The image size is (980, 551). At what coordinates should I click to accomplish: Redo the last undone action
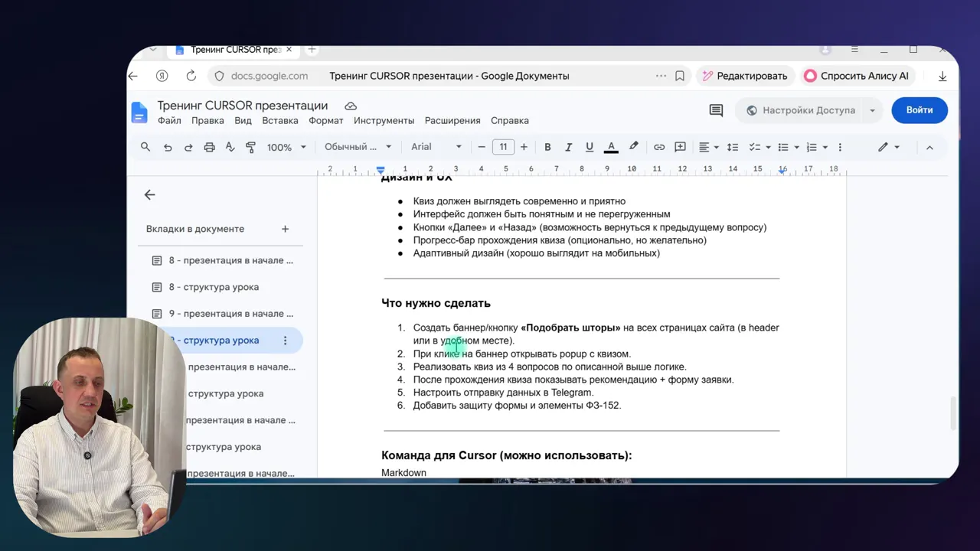pos(188,147)
